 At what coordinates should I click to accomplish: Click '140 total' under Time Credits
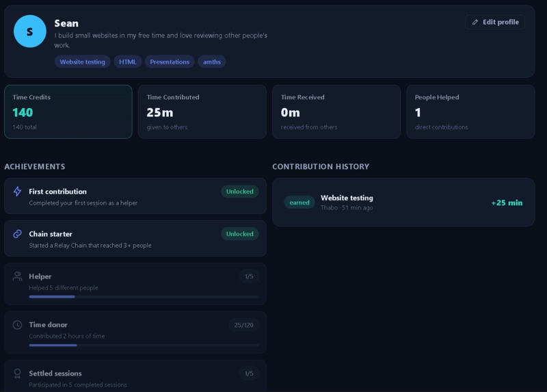[25, 127]
